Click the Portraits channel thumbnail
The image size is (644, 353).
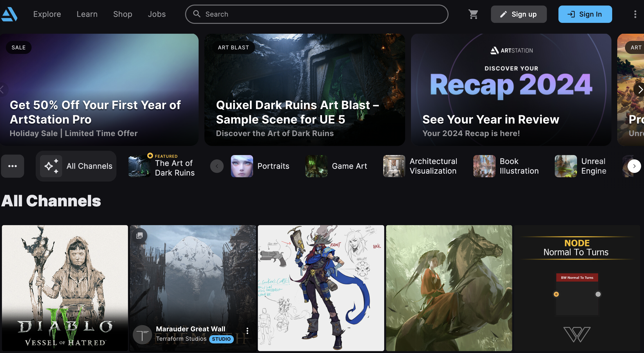242,166
